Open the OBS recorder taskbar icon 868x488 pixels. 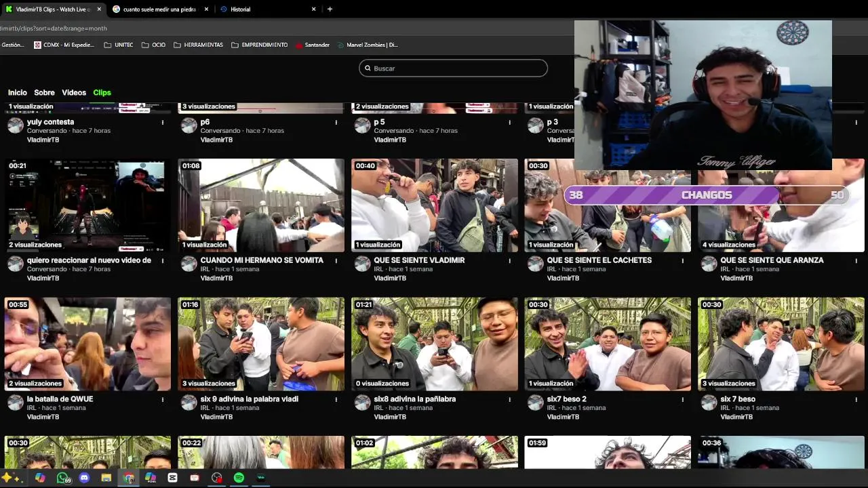pos(217,478)
